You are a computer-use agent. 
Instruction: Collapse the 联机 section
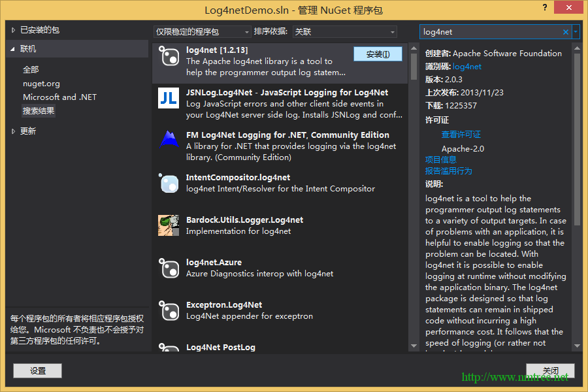pyautogui.click(x=13, y=49)
